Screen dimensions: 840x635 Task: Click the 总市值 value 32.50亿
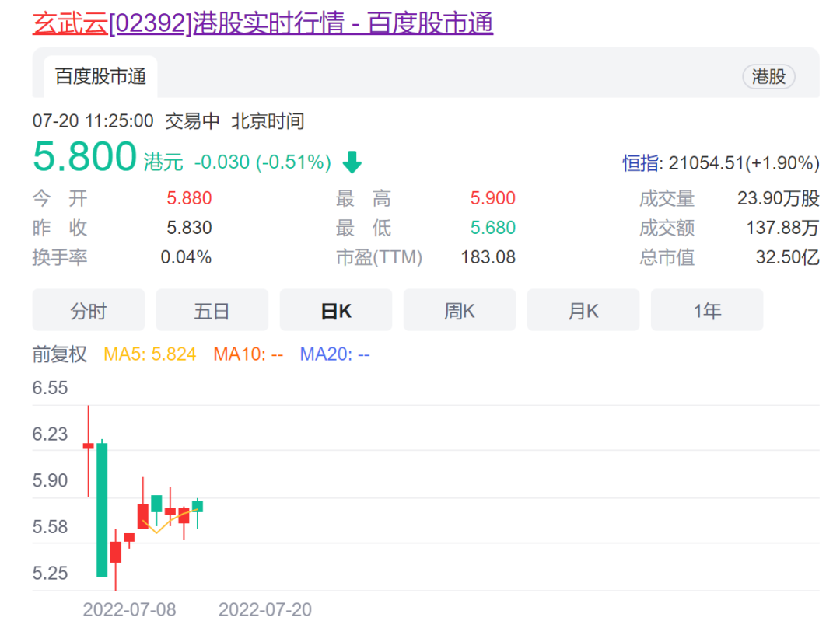pos(787,257)
